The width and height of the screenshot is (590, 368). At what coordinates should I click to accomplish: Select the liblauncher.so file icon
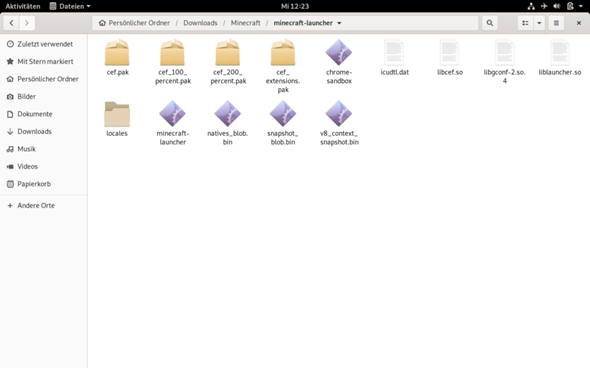tap(560, 52)
